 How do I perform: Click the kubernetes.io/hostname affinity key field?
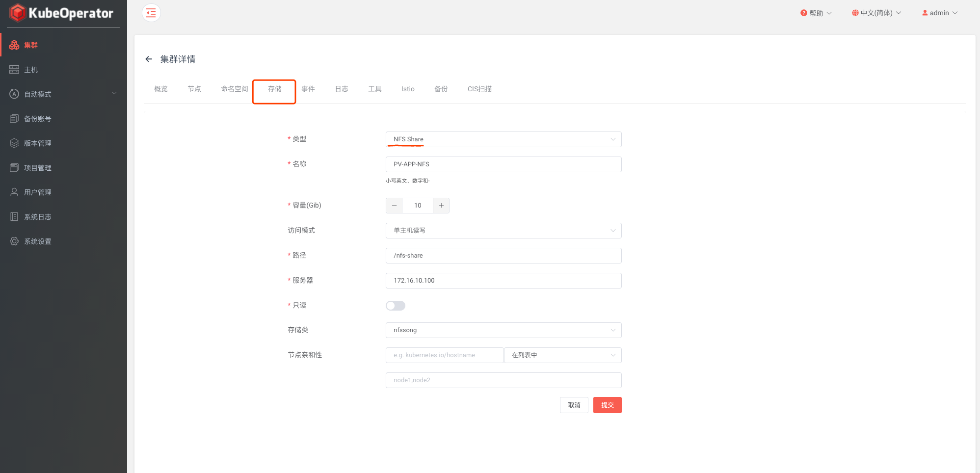click(445, 355)
